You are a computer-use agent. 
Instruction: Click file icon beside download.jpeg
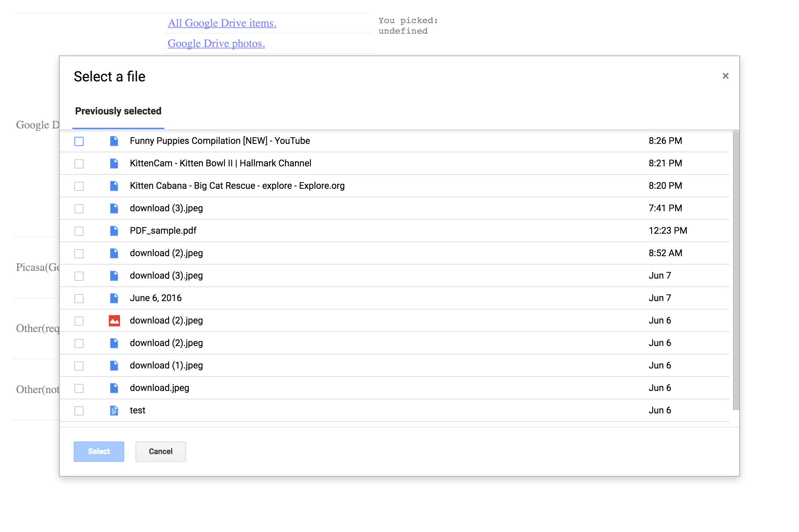[114, 388]
